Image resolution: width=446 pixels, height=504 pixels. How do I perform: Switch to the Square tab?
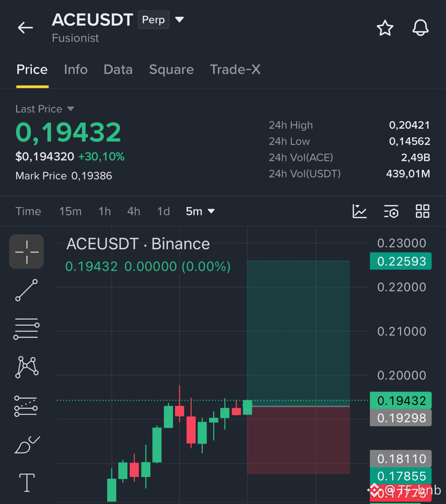pos(171,69)
